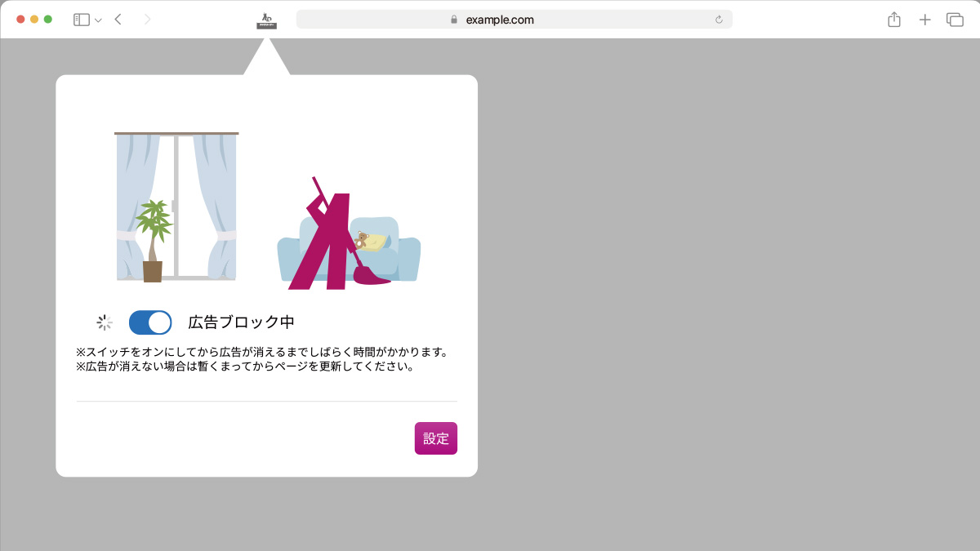
Task: Reload the page with the circular arrow icon
Action: click(x=718, y=20)
